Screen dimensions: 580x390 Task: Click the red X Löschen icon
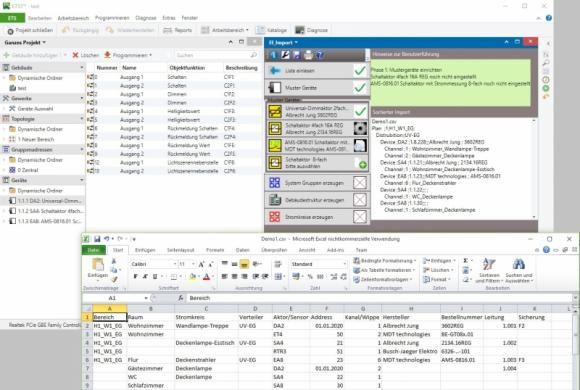(x=75, y=55)
